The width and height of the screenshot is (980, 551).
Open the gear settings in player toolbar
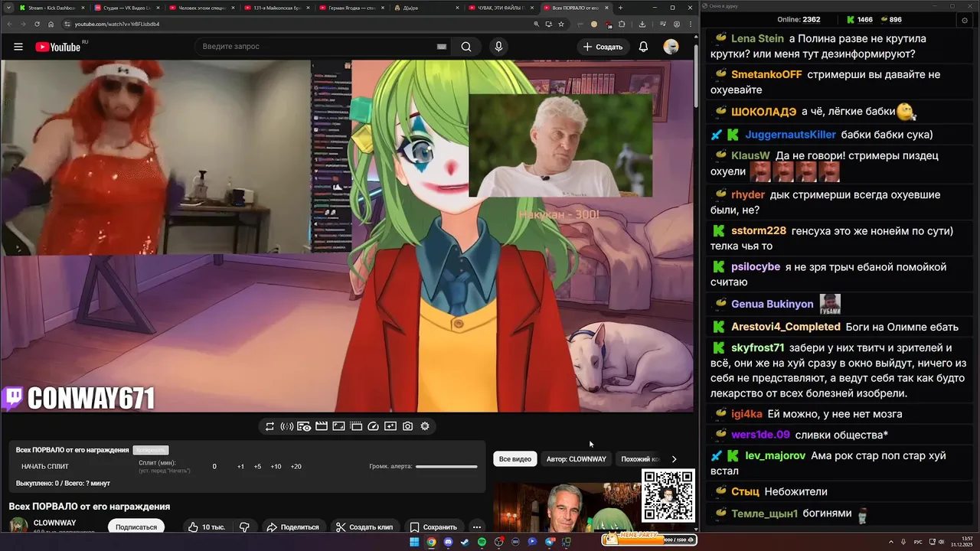pos(425,426)
